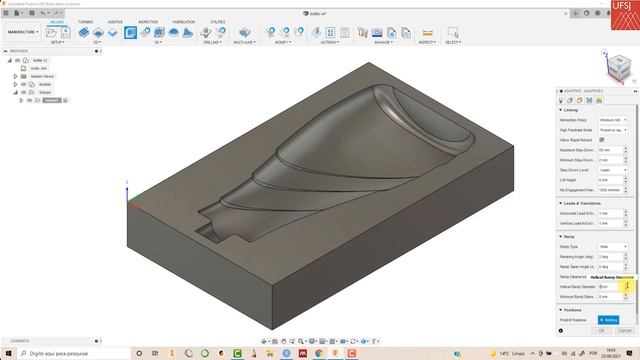Click the active radio circle beside Setup1
This screenshot has width=640, height=360.
point(65,100)
